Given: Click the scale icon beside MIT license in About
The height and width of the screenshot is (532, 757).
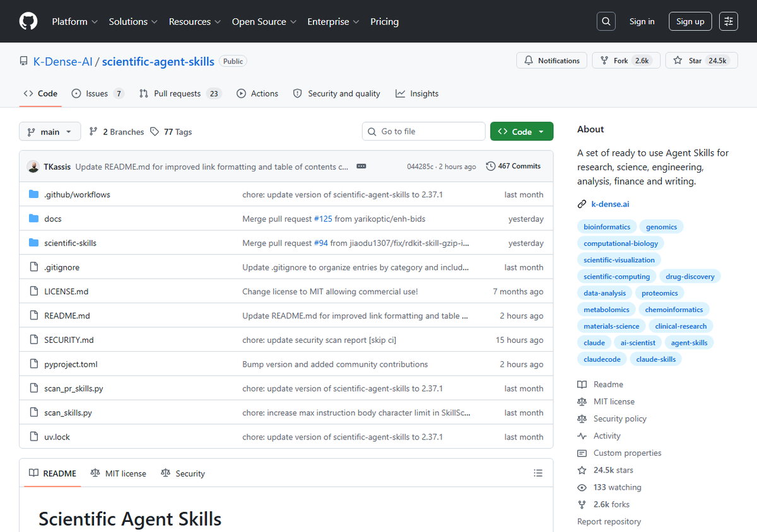Looking at the screenshot, I should 582,402.
